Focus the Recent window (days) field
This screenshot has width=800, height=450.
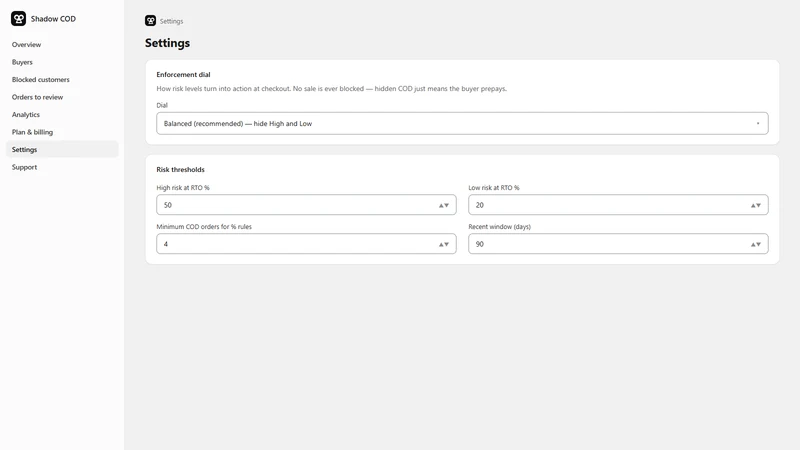tap(618, 244)
